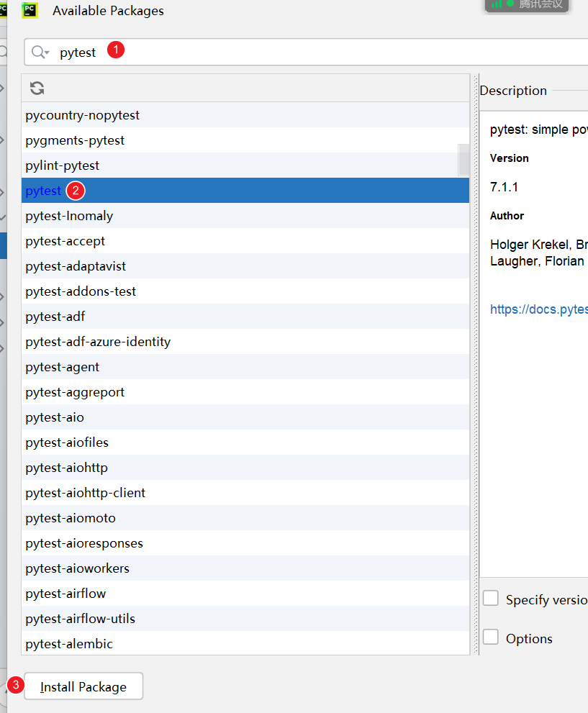Image resolution: width=588 pixels, height=713 pixels.
Task: Select the pytest-adf package row
Action: coord(245,316)
